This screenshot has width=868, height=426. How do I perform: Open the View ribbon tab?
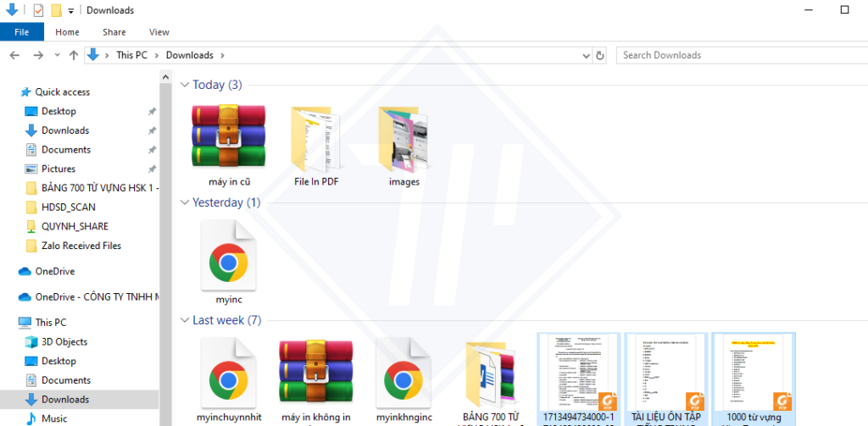coord(159,32)
